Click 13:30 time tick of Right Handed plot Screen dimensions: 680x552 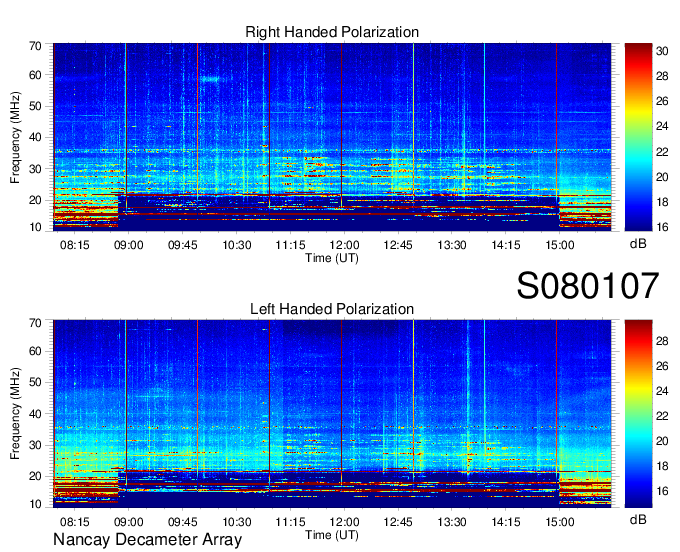(x=452, y=245)
